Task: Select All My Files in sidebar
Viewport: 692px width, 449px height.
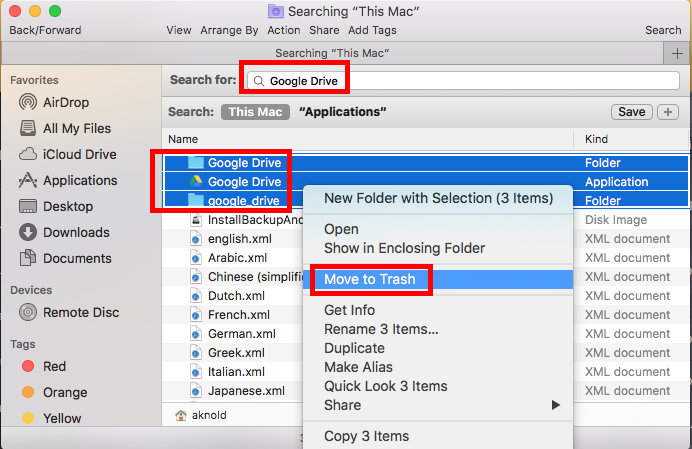Action: [x=78, y=128]
